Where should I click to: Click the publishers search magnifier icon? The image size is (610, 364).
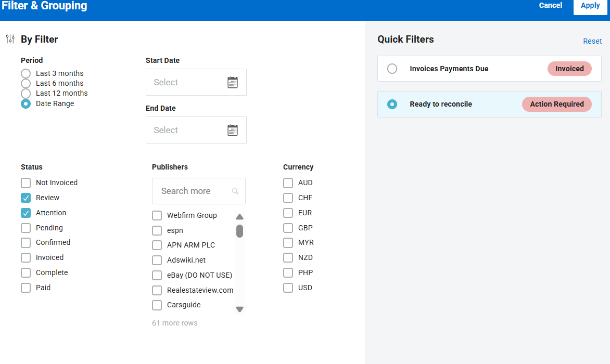pos(235,191)
